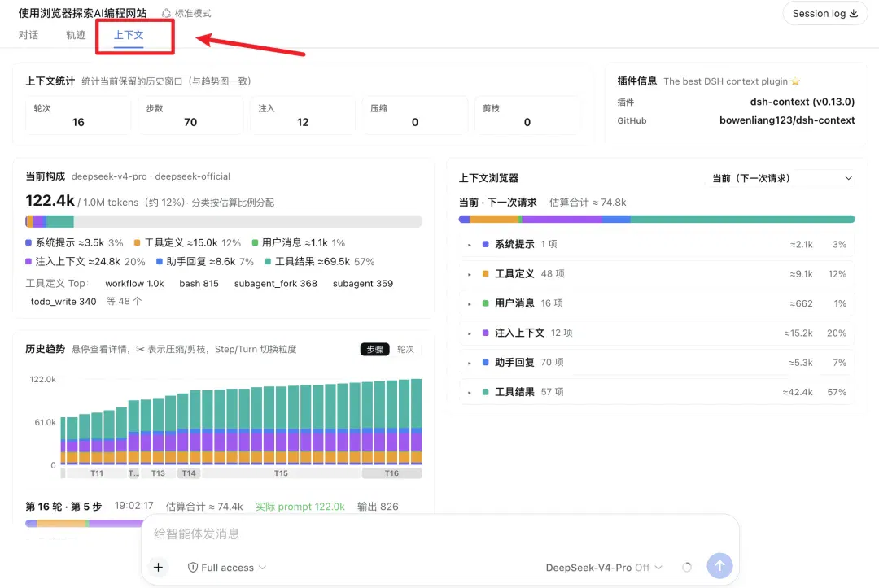Click the last bar in the history chart
Screen dimensions: 879x588
[417, 421]
